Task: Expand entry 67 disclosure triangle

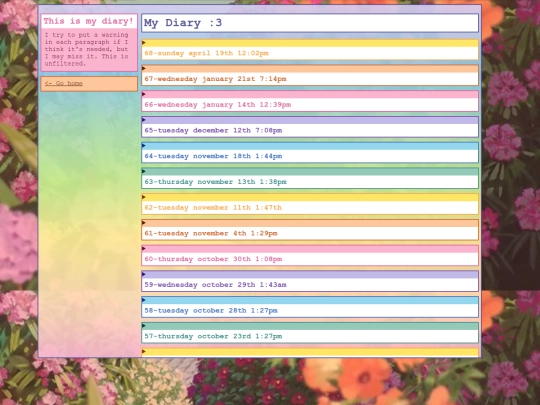Action: (x=144, y=69)
